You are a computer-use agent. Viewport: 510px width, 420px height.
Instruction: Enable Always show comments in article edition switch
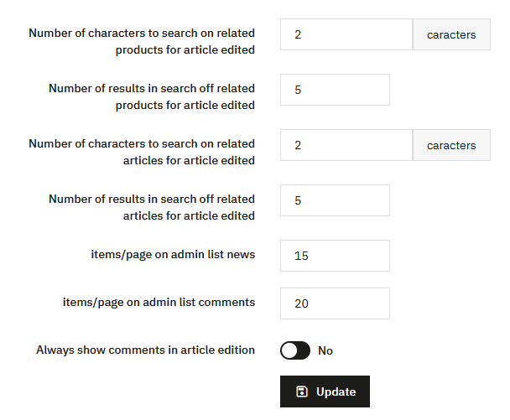pyautogui.click(x=295, y=350)
